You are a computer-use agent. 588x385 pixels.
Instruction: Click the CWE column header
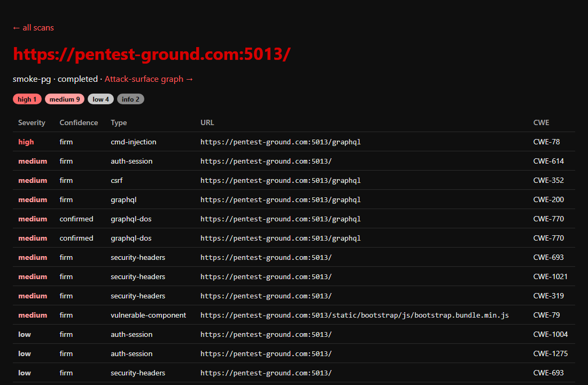point(541,122)
